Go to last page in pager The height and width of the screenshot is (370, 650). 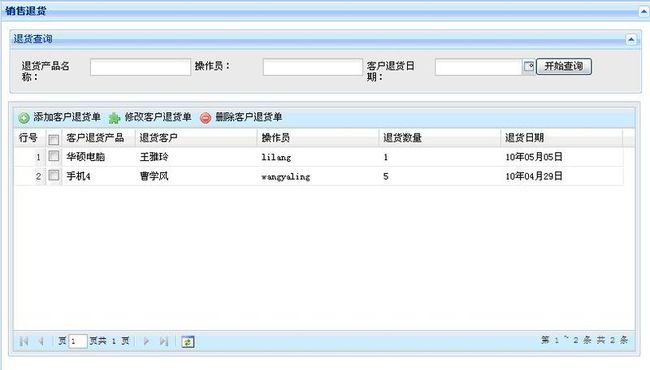(x=164, y=341)
